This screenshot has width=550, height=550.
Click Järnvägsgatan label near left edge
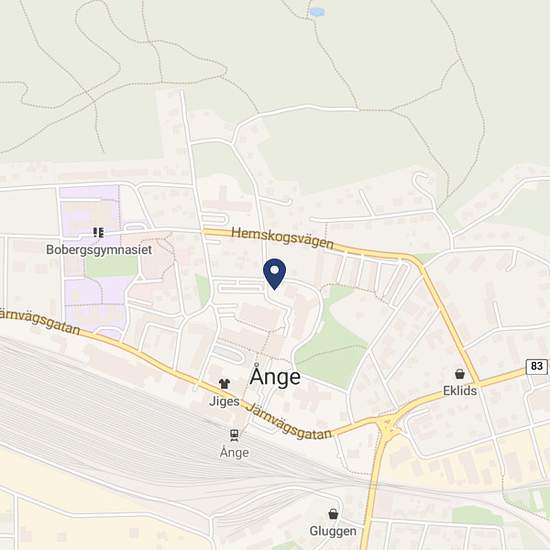pyautogui.click(x=40, y=322)
